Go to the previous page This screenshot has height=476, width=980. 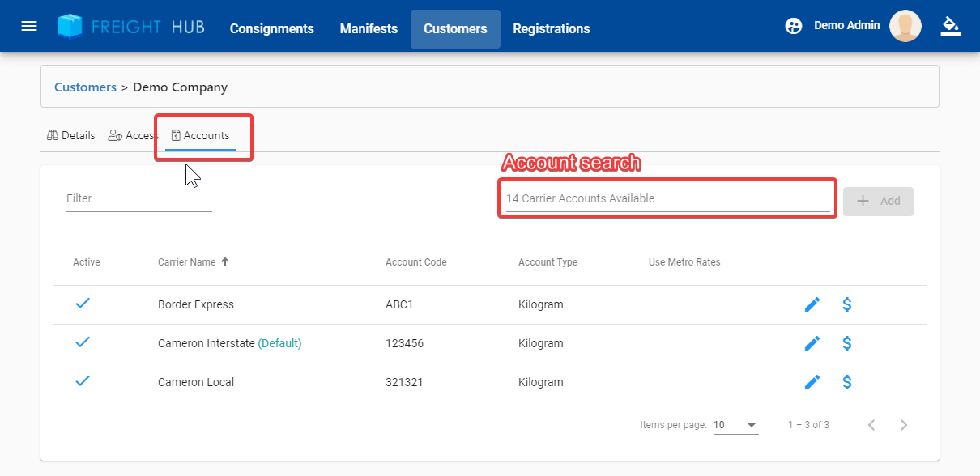(x=871, y=425)
